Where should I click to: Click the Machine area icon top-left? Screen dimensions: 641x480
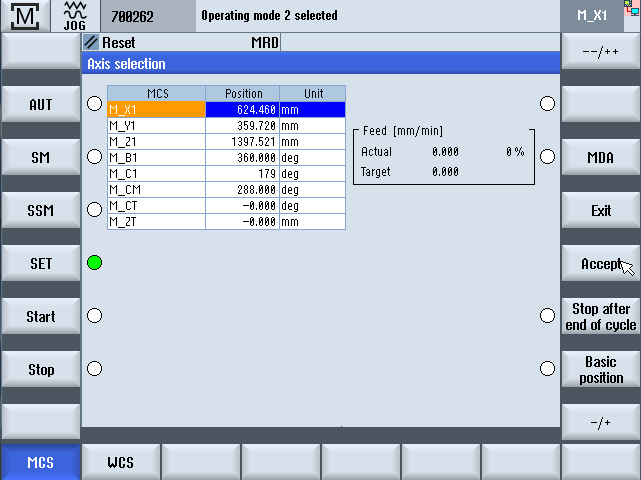point(26,16)
